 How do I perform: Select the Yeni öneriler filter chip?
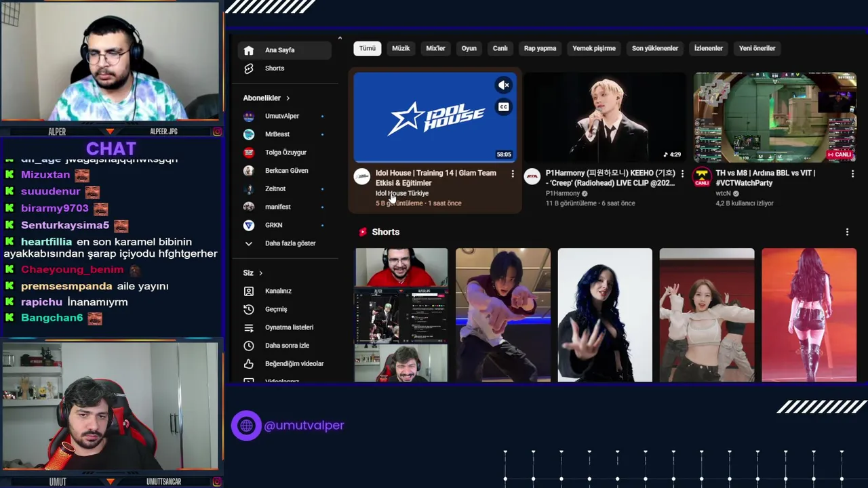[x=757, y=48]
